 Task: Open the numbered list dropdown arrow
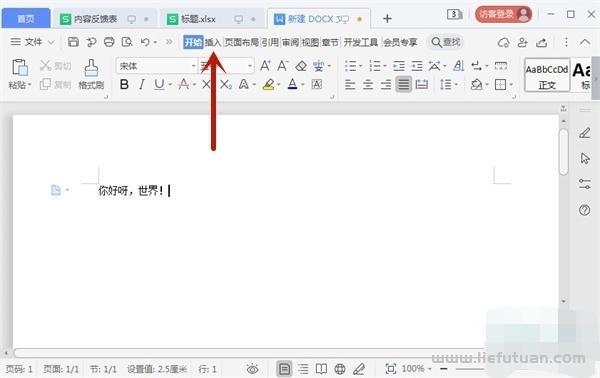tap(385, 66)
